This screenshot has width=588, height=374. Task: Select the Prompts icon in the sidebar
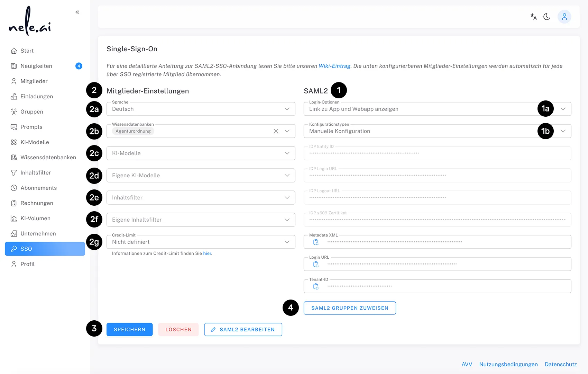pyautogui.click(x=14, y=127)
